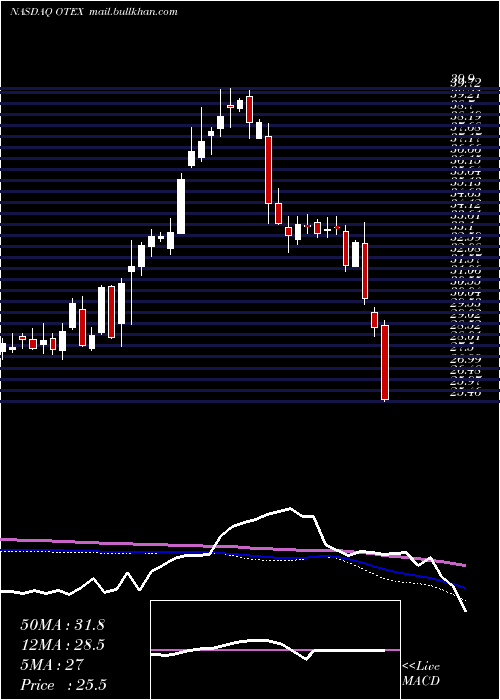Screen dimensions: 500x700
Task: Click inside the MACD inset chart
Action: coord(275,650)
